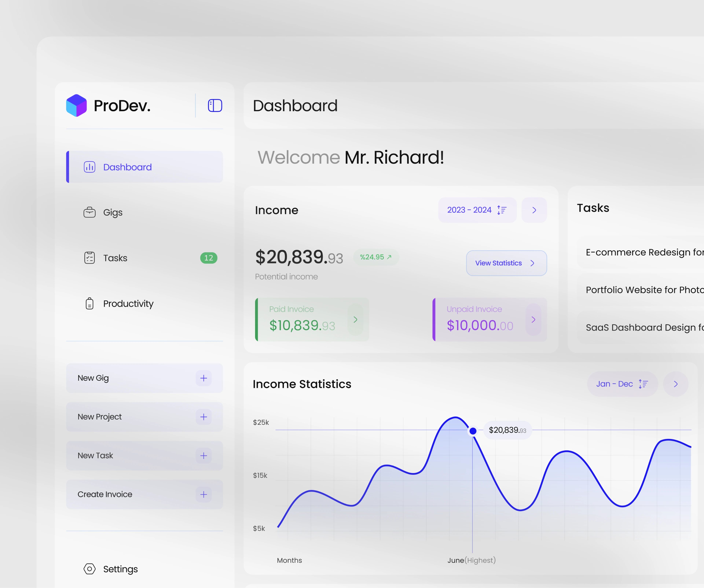704x588 pixels.
Task: Click the $25k axis label
Action: coord(261,422)
